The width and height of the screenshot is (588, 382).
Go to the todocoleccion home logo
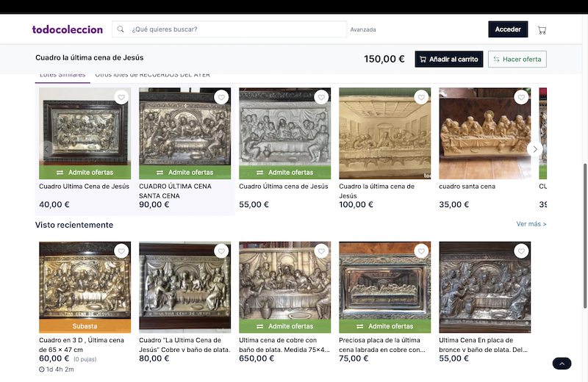coord(68,29)
